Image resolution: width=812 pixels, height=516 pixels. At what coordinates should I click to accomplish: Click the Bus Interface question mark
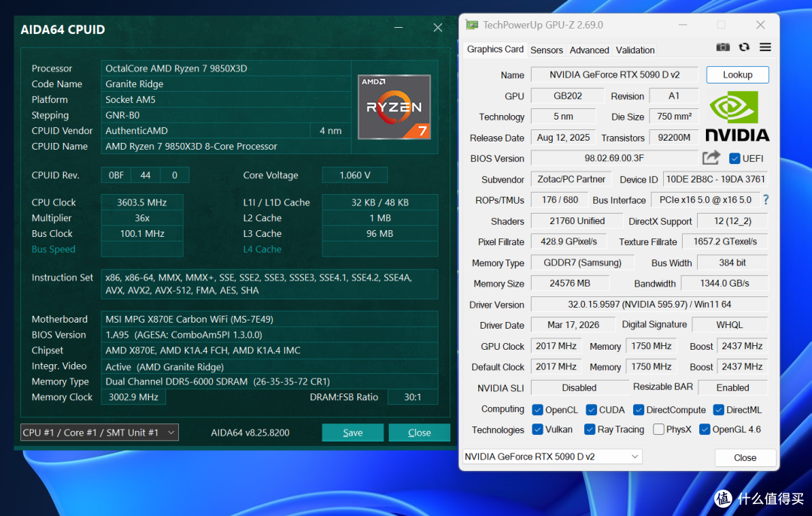[x=766, y=199]
